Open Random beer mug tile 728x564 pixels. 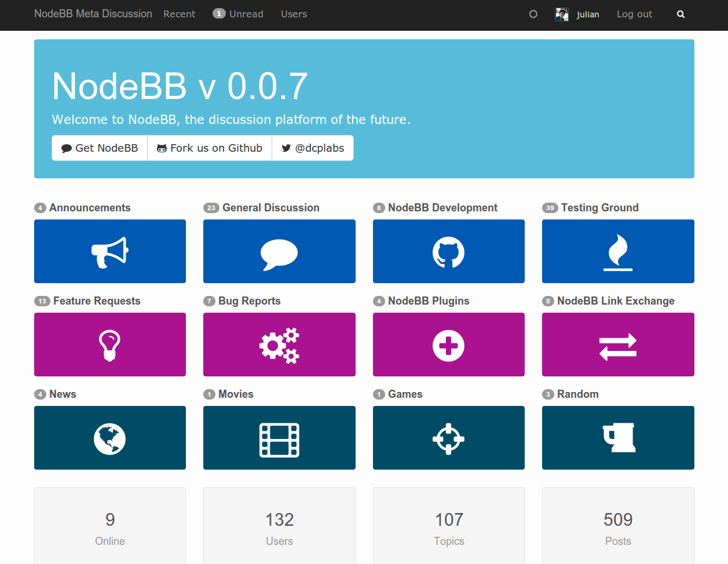618,438
